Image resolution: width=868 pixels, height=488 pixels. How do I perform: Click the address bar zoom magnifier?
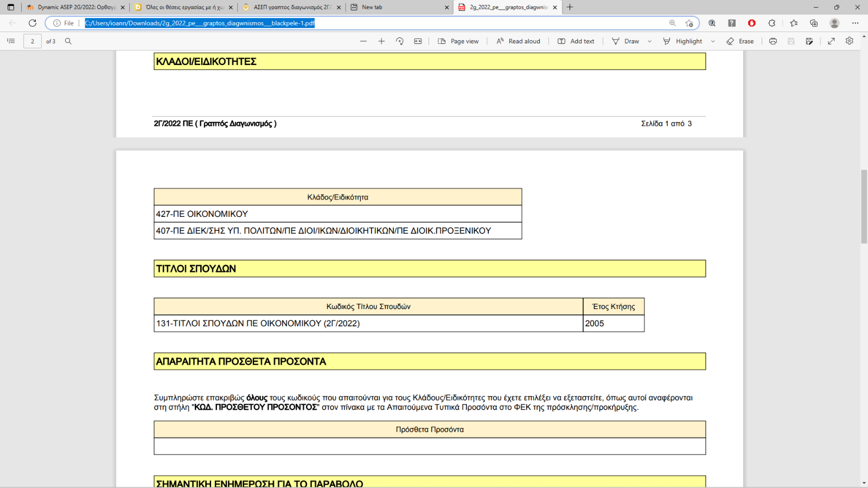pos(673,23)
